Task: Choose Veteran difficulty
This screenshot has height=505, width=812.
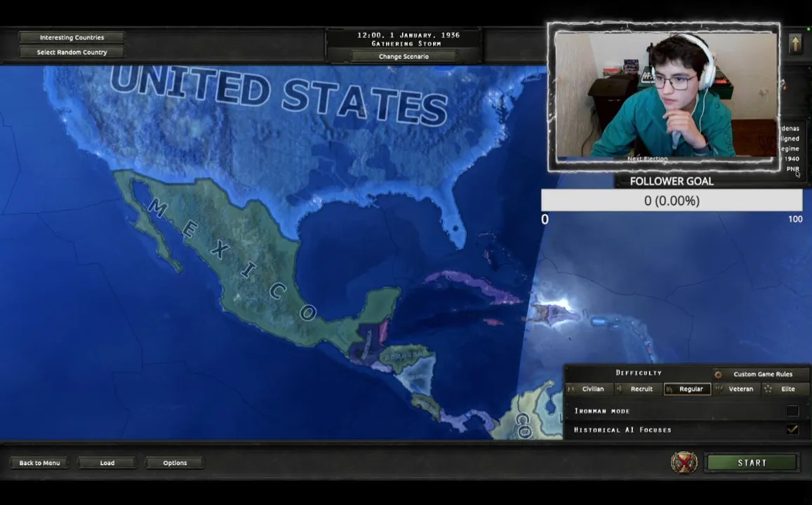Action: 736,389
